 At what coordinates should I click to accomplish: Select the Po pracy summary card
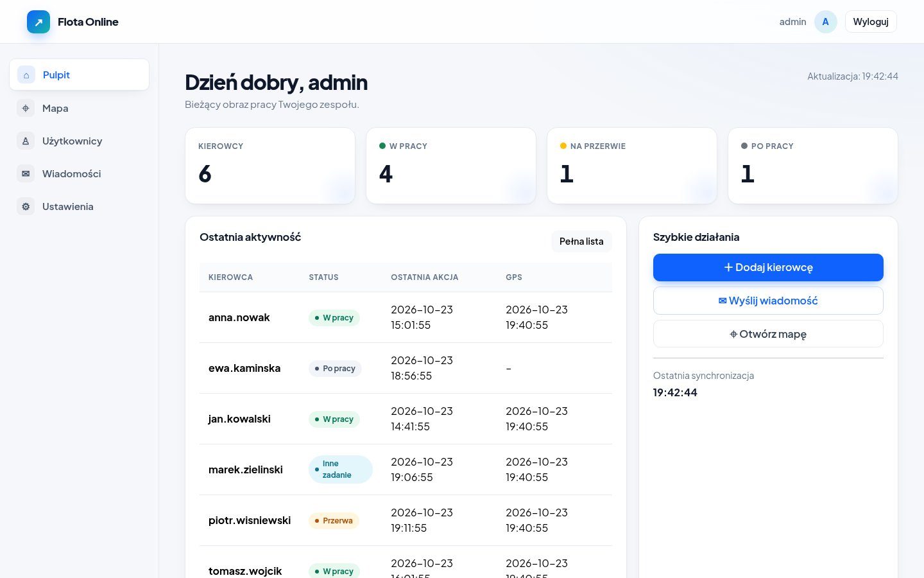[813, 166]
